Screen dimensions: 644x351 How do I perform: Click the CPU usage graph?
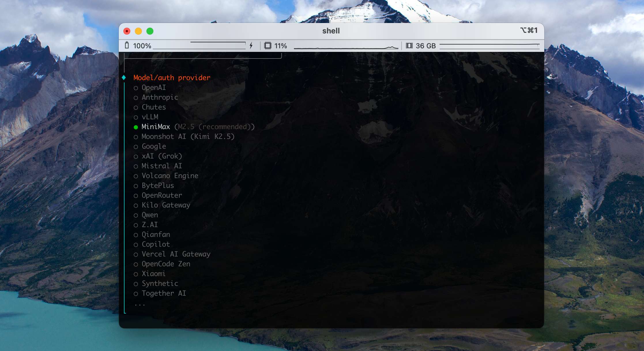pos(346,46)
